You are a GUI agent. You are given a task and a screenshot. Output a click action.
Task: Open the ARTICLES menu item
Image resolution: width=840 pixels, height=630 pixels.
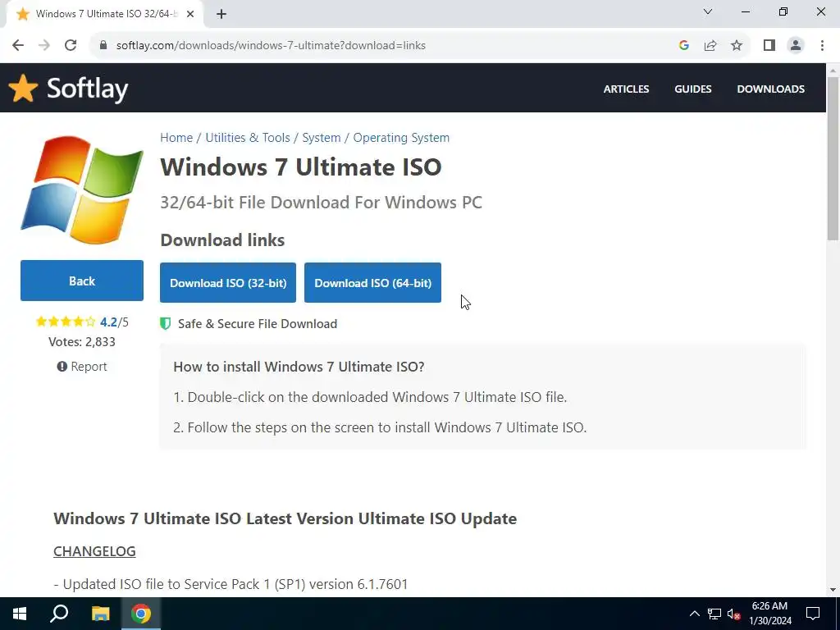coord(626,89)
